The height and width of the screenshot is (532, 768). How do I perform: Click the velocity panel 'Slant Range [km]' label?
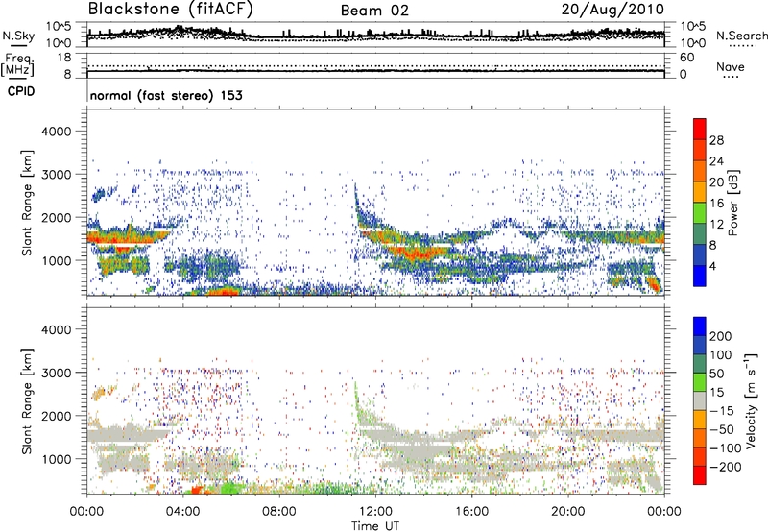[27, 400]
